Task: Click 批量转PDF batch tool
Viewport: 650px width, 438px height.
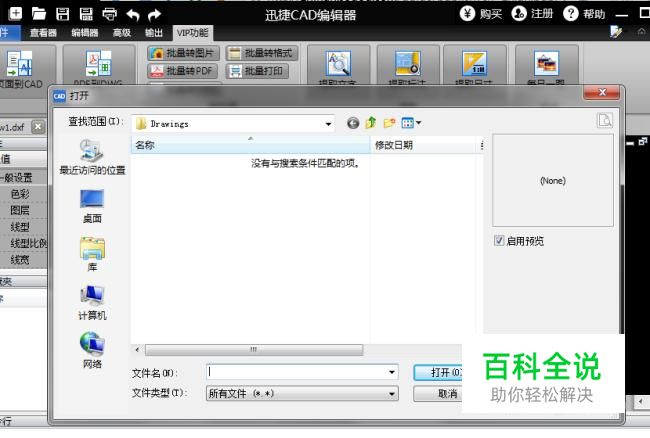Action: point(183,71)
